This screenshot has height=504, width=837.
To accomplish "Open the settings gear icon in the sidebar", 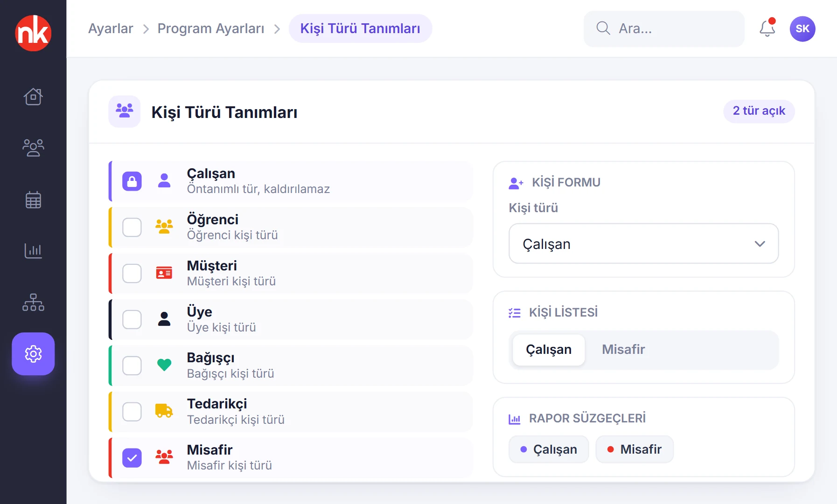I will point(33,354).
